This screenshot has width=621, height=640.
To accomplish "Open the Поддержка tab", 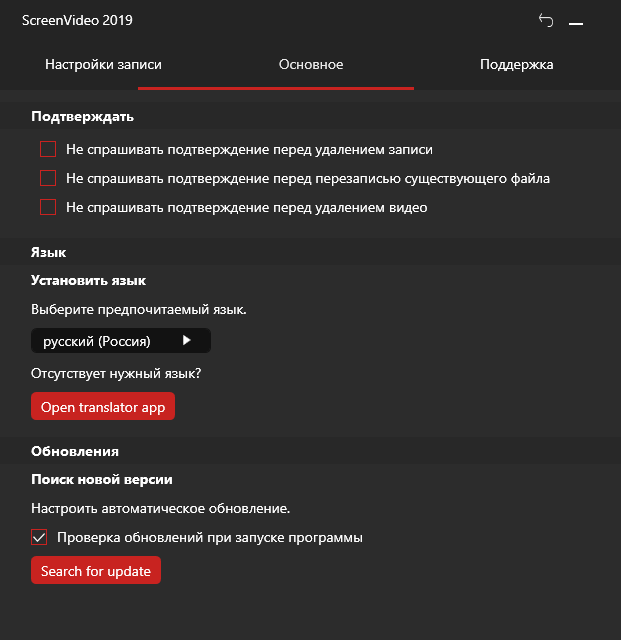I will click(x=516, y=65).
